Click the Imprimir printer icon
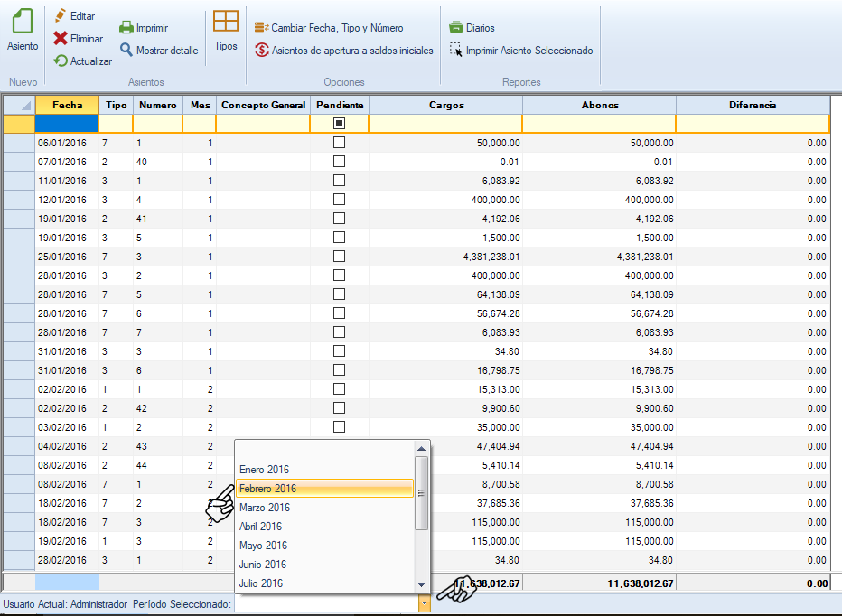842x616 pixels. tap(126, 28)
